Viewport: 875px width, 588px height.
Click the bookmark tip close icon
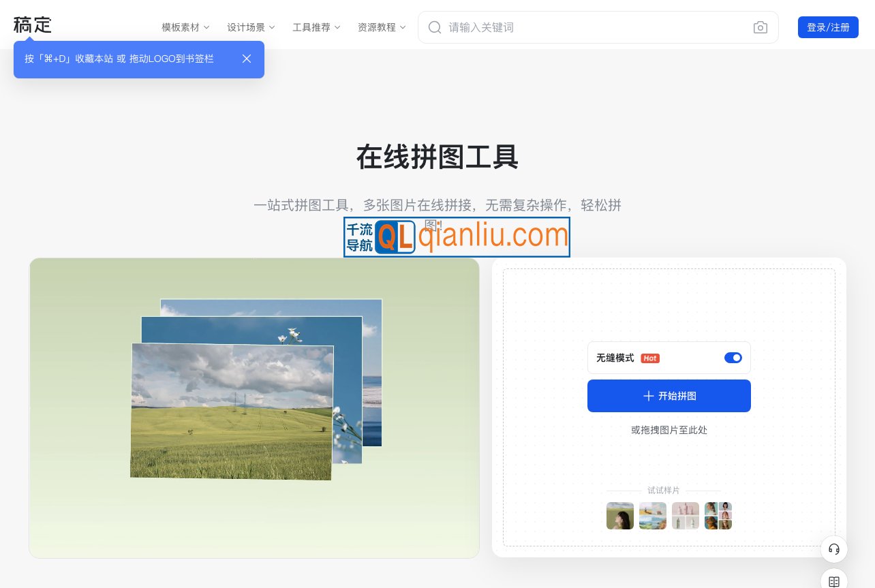point(247,59)
